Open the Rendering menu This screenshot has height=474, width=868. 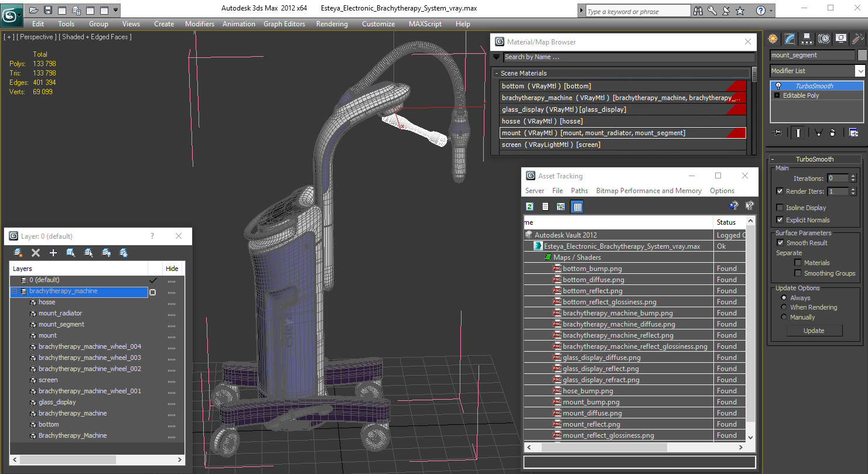[332, 24]
